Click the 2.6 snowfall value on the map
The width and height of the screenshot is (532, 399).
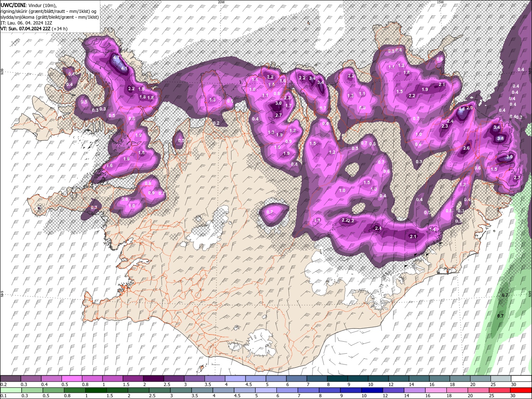coord(466,148)
